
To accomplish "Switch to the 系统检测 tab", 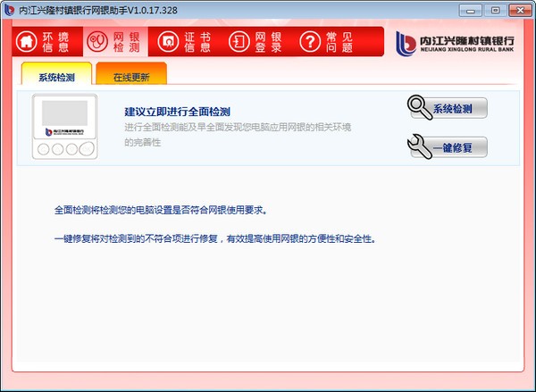I will click(x=56, y=73).
